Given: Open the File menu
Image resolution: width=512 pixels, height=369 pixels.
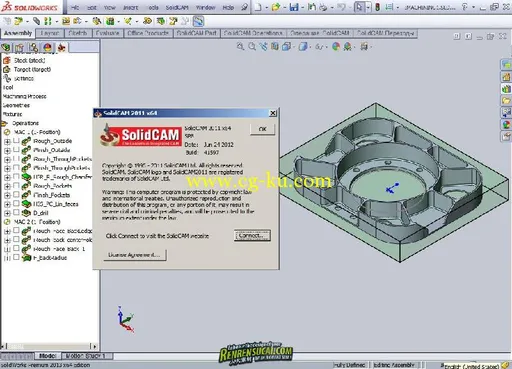Looking at the screenshot, I should coord(75,7).
